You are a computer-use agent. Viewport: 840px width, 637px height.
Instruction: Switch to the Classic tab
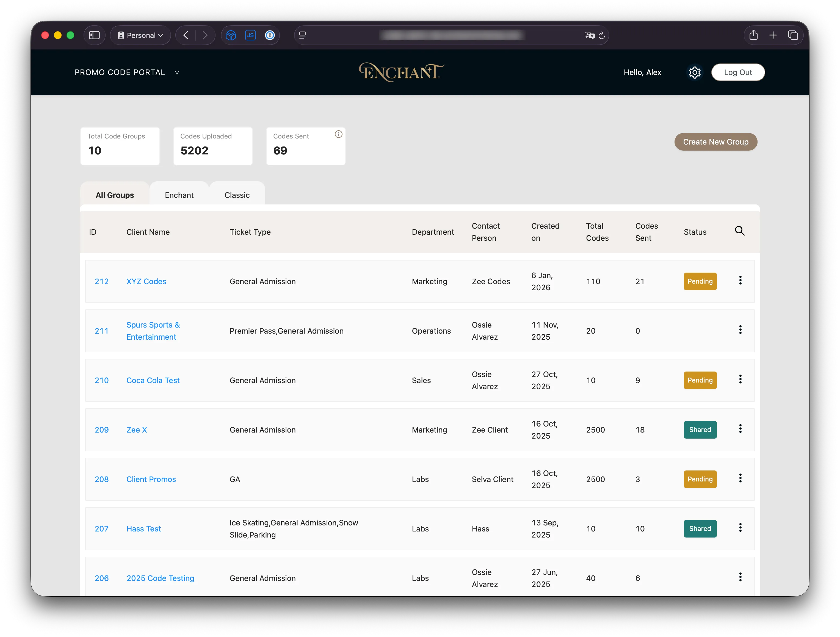point(237,195)
